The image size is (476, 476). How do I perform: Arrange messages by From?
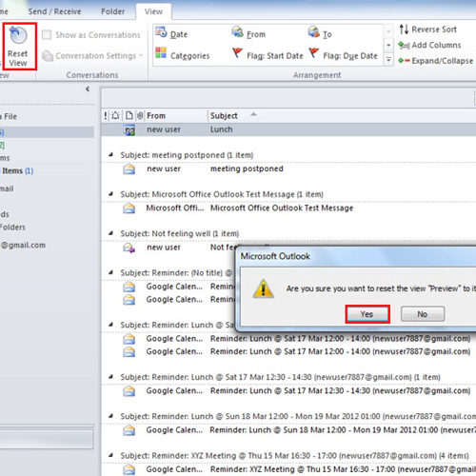(248, 33)
